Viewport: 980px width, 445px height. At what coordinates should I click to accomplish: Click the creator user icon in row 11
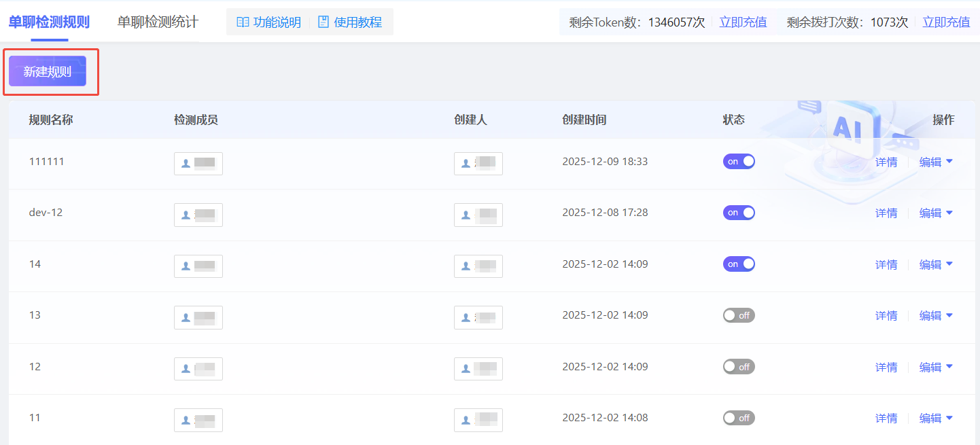click(466, 420)
